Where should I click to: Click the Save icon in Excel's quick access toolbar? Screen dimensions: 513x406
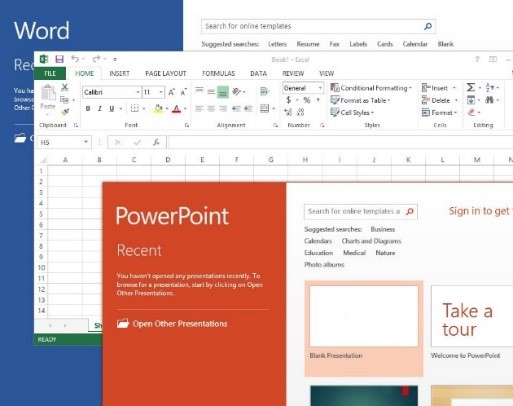click(x=59, y=59)
